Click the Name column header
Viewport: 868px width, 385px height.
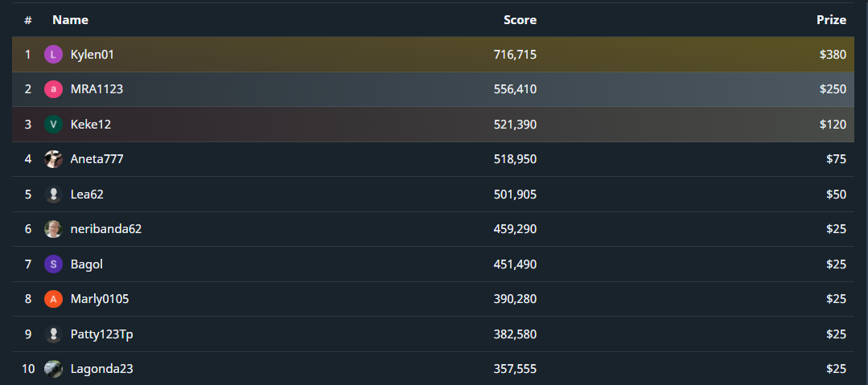(x=70, y=20)
